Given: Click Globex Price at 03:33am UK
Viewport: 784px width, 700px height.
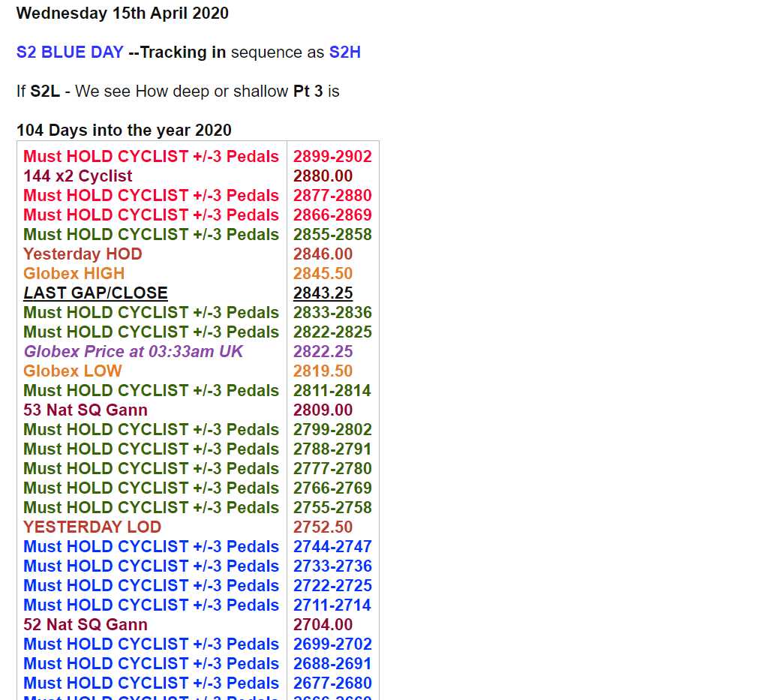Looking at the screenshot, I should [x=133, y=351].
